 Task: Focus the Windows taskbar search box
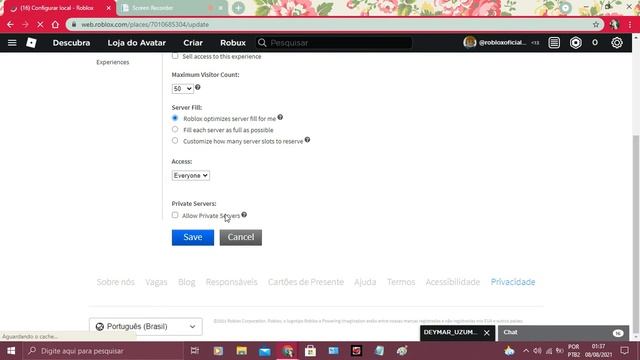[103, 351]
